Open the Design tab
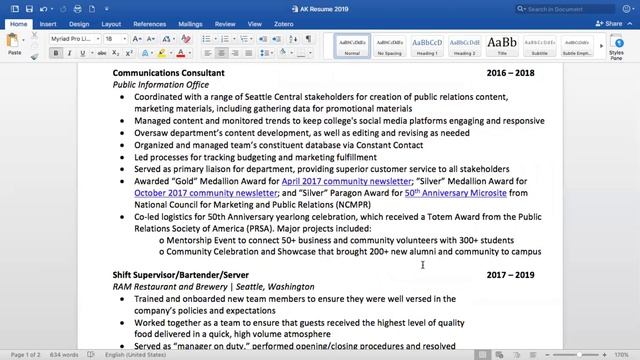 tap(79, 24)
